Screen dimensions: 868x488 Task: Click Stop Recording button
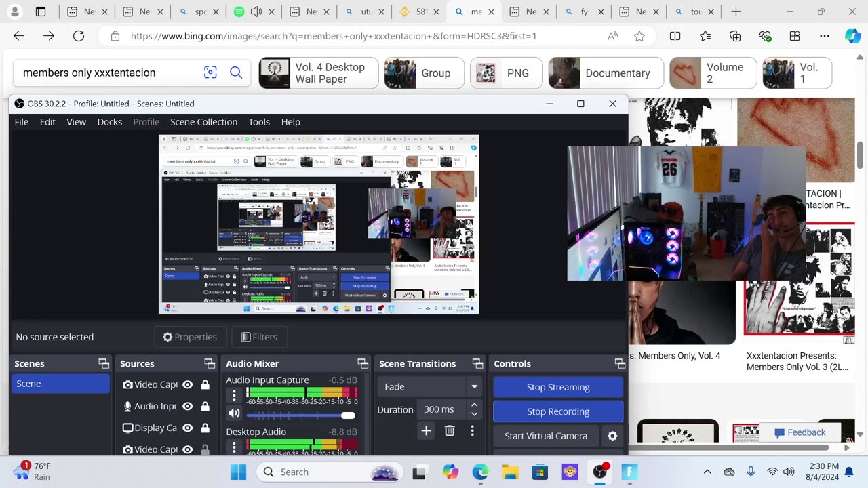click(x=558, y=411)
